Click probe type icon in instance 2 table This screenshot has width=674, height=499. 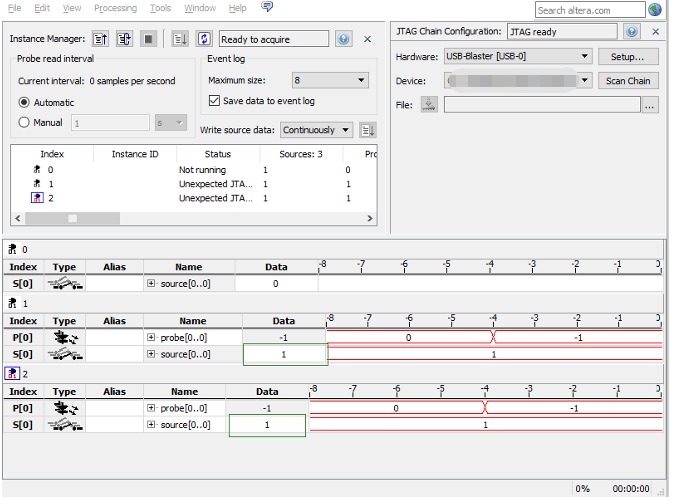[x=65, y=408]
